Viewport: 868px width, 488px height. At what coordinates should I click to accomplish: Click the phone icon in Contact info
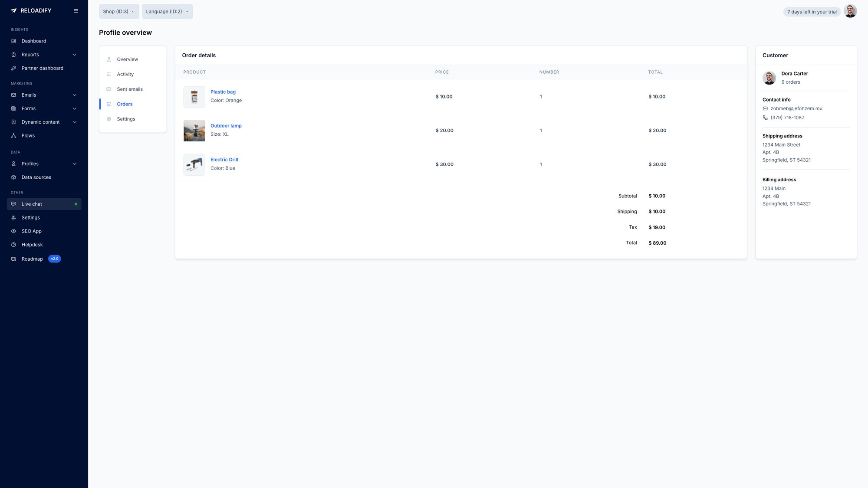[x=765, y=117]
